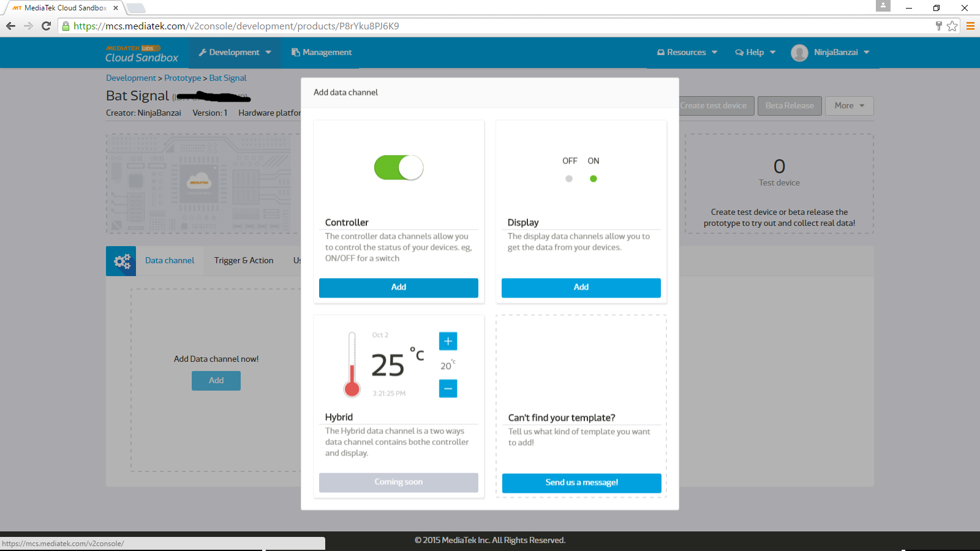
Task: Click the plus button on Hybrid thermometer
Action: tap(448, 341)
